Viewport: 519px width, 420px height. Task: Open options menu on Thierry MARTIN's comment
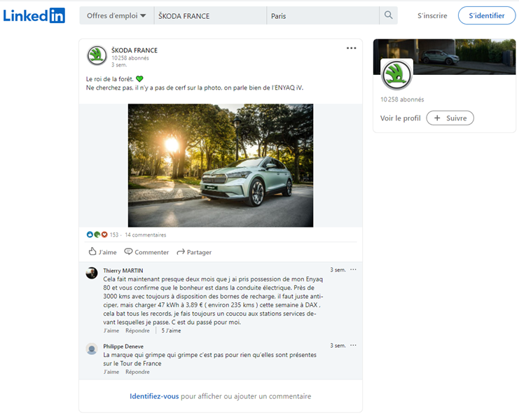[x=353, y=269]
